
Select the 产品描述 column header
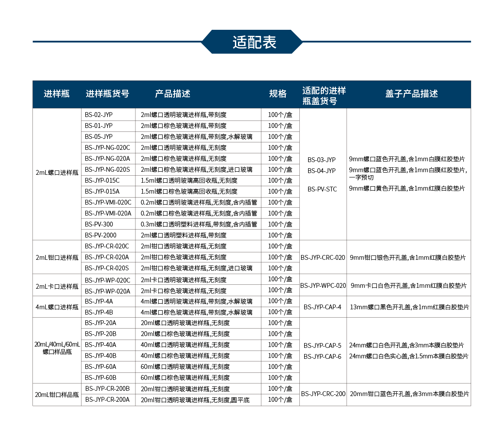(x=173, y=94)
